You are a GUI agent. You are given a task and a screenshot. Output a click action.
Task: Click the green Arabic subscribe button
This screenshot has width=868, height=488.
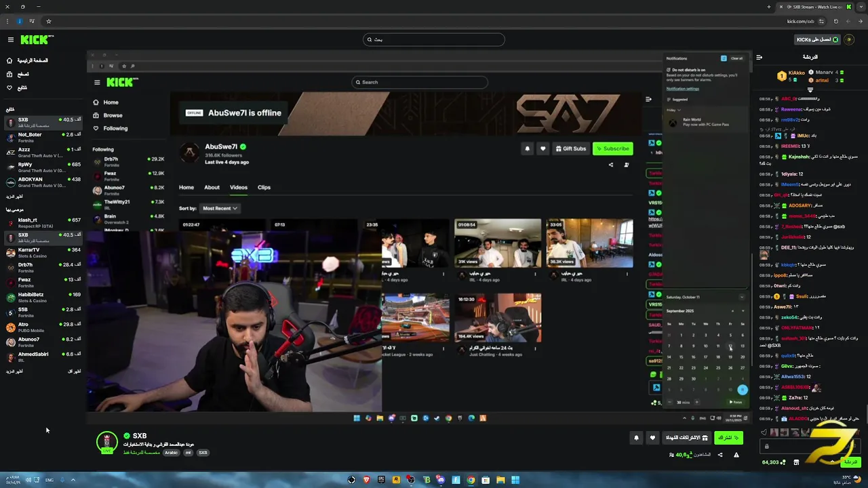click(x=728, y=438)
